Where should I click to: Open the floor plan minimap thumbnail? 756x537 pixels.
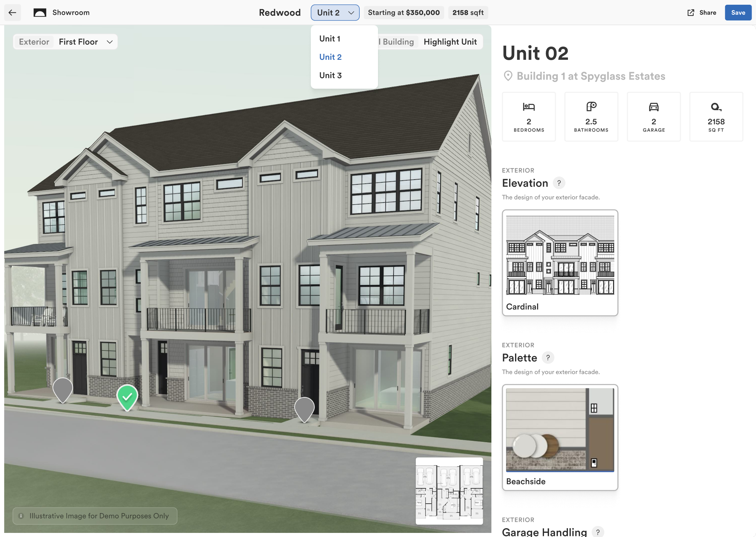(x=449, y=491)
